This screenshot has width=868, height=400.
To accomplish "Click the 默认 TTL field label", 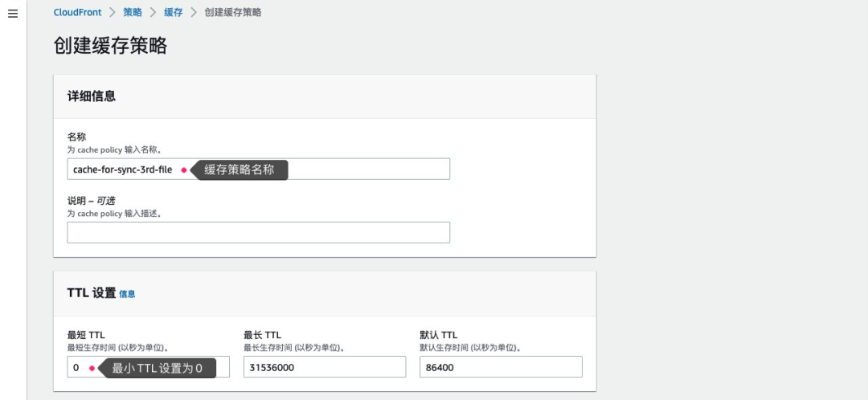I will point(438,335).
